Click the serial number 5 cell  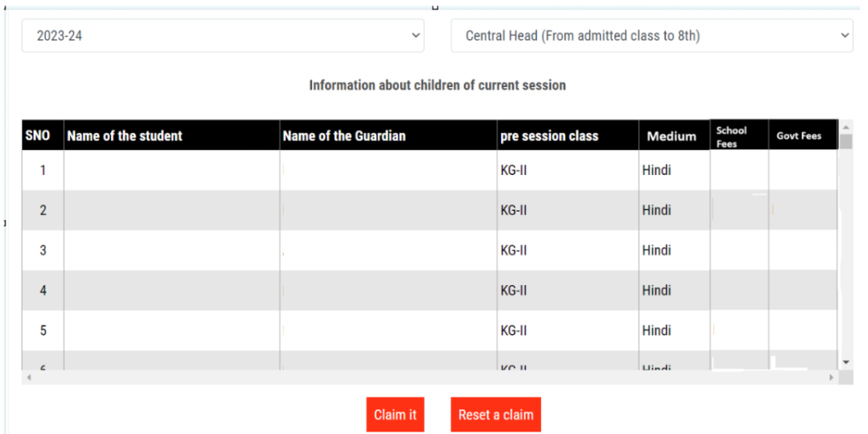click(43, 331)
